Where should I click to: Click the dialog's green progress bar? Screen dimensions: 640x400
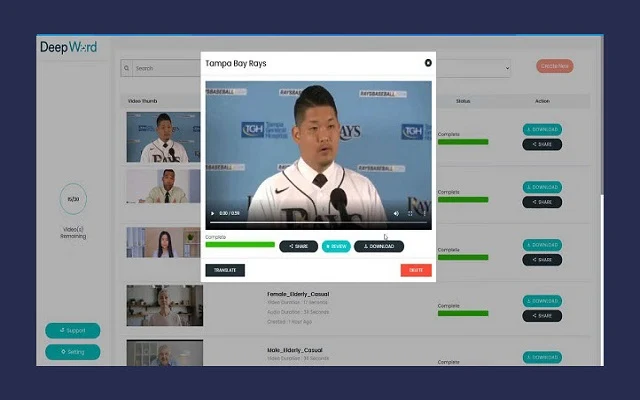point(240,244)
